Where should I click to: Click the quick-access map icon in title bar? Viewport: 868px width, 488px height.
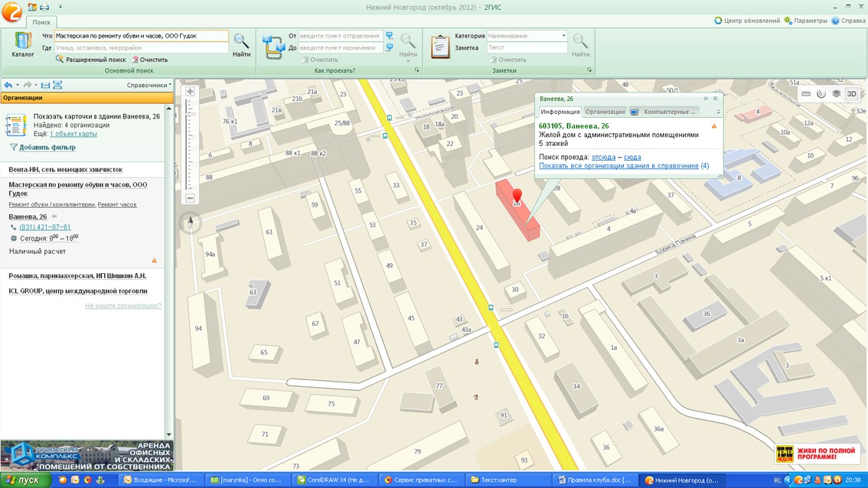pyautogui.click(x=32, y=7)
